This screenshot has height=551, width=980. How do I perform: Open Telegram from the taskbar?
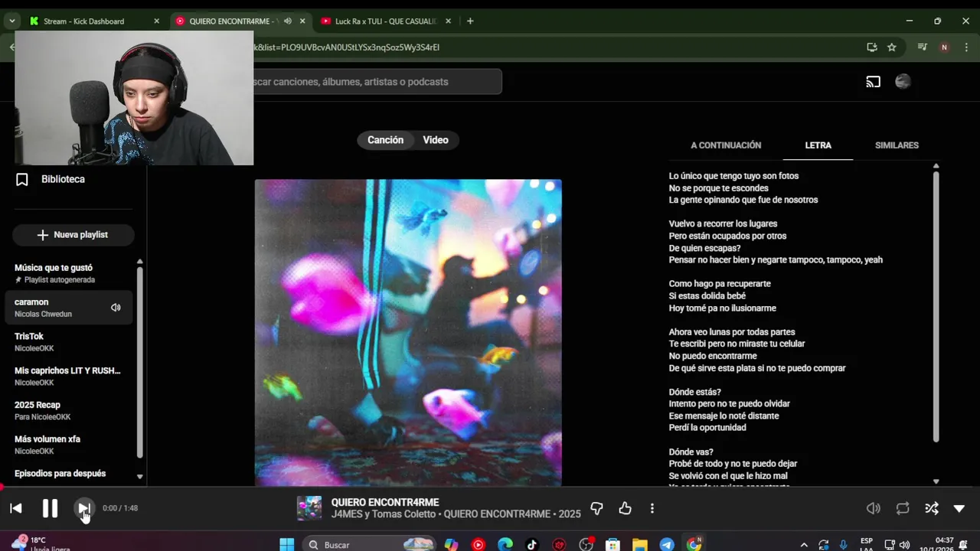click(667, 545)
